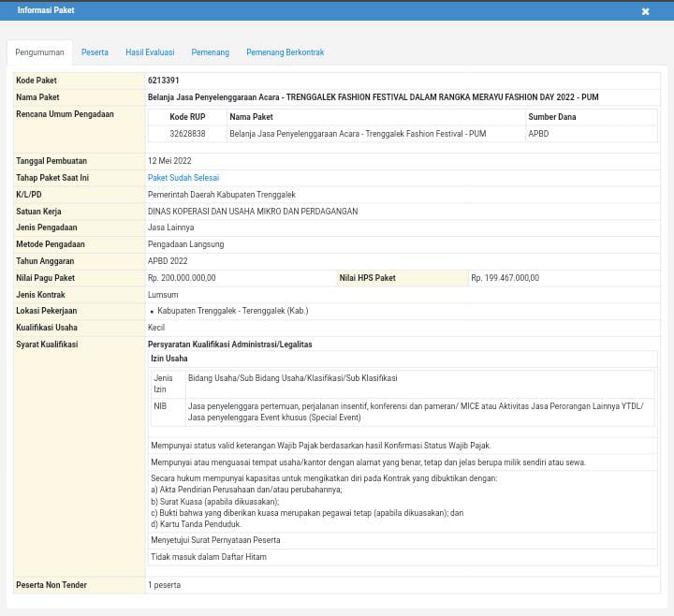The height and width of the screenshot is (616, 674).
Task: Click Persyaratan Kualifikasi Administrasi/Legalitas heading
Action: 229,345
